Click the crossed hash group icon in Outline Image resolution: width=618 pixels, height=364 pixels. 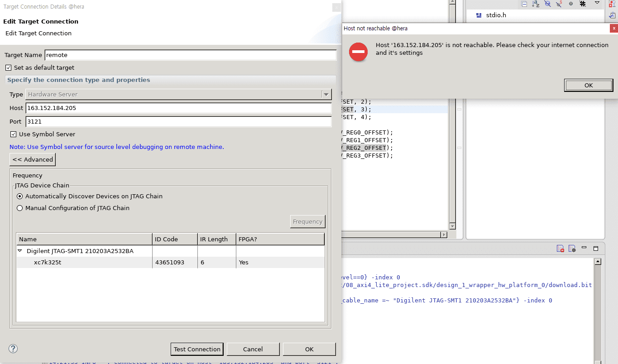pos(583,4)
